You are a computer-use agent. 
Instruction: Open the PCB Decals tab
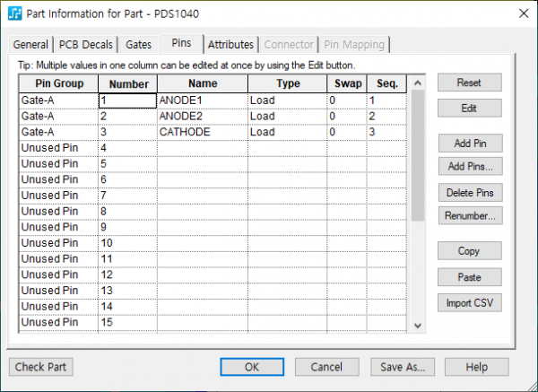tap(86, 44)
